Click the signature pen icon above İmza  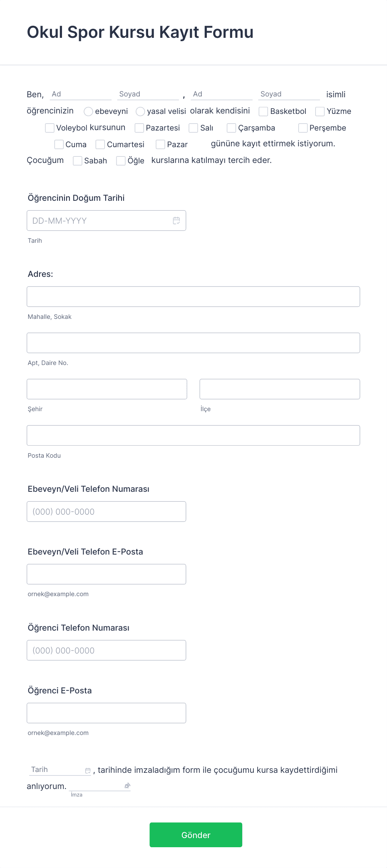[127, 783]
